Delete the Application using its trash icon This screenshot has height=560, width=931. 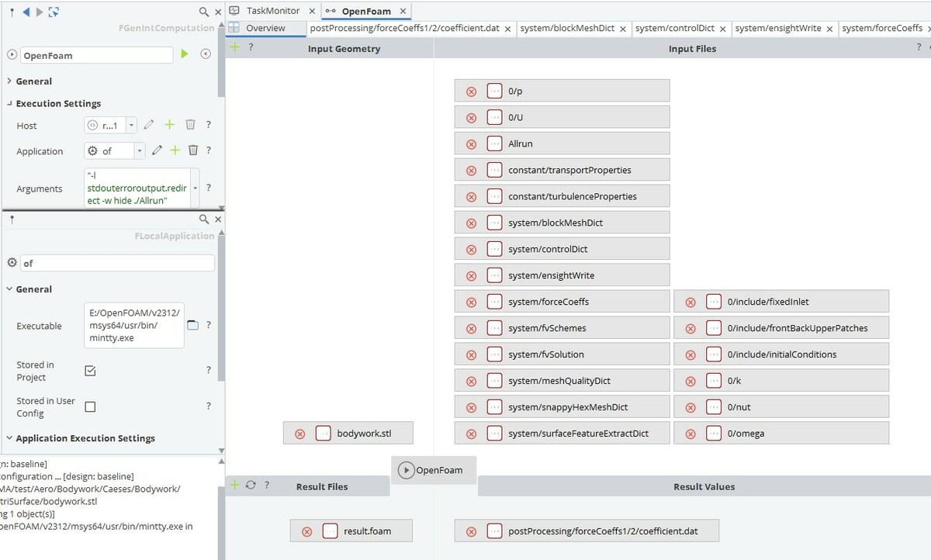click(193, 150)
